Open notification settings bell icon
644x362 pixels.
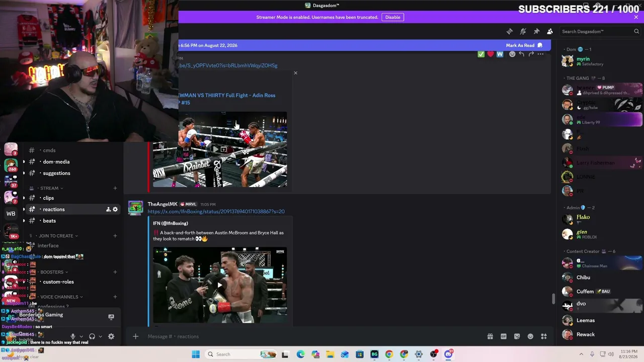tap(523, 31)
